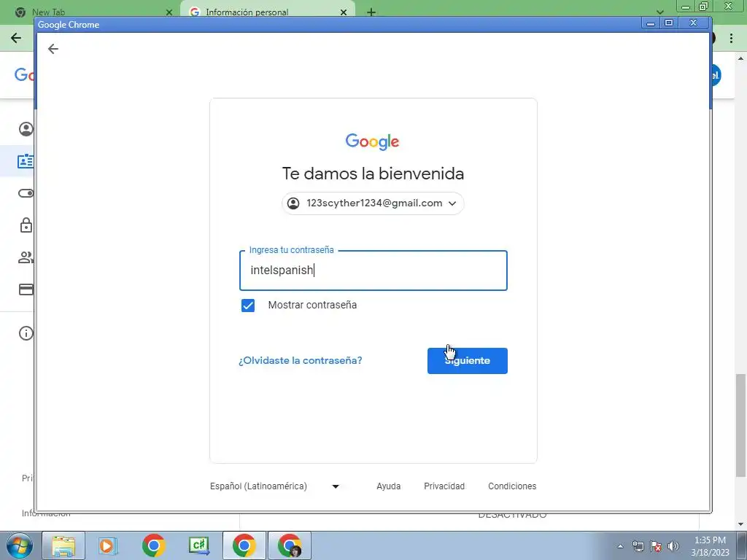Click the Google logo in the sign-in card
This screenshot has height=560, width=747.
[373, 141]
